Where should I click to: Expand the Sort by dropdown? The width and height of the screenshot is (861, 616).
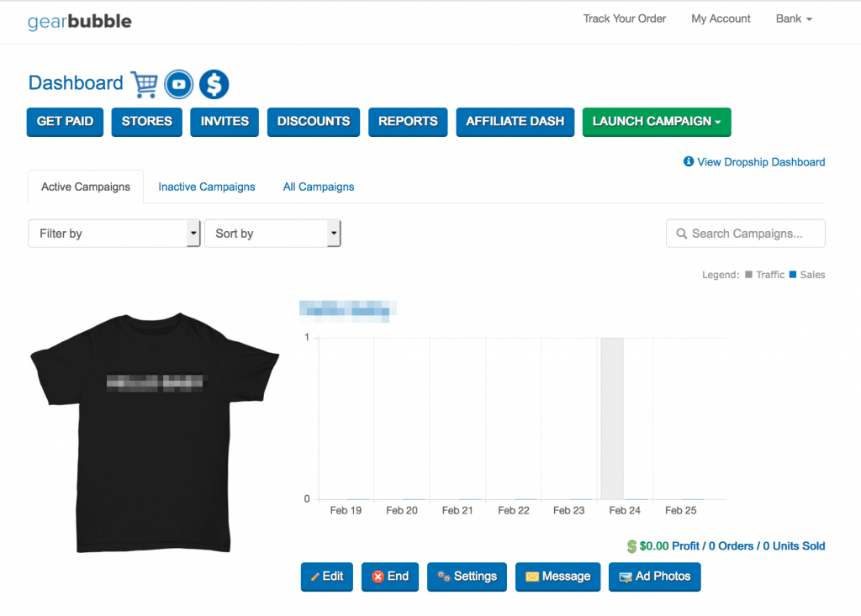pos(272,234)
